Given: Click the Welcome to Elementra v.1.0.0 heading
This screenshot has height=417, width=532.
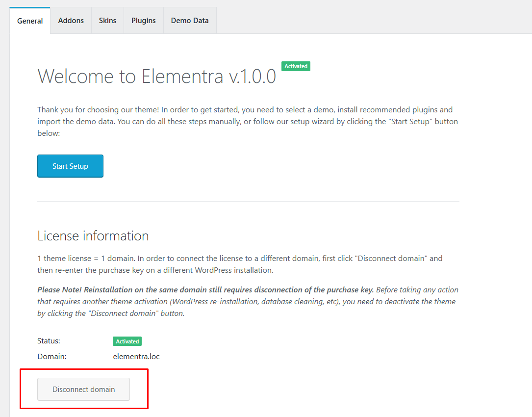Looking at the screenshot, I should pos(157,76).
